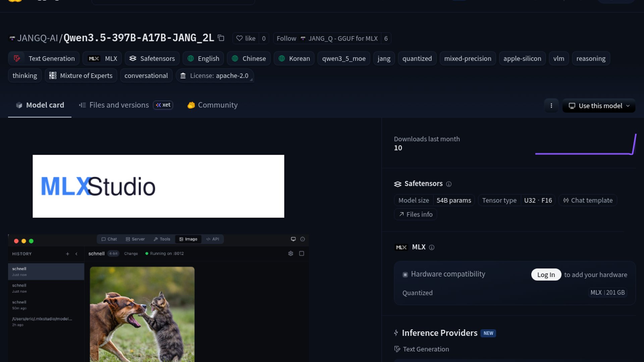Expand the Use this model dropdown
This screenshot has width=644, height=362.
(599, 106)
